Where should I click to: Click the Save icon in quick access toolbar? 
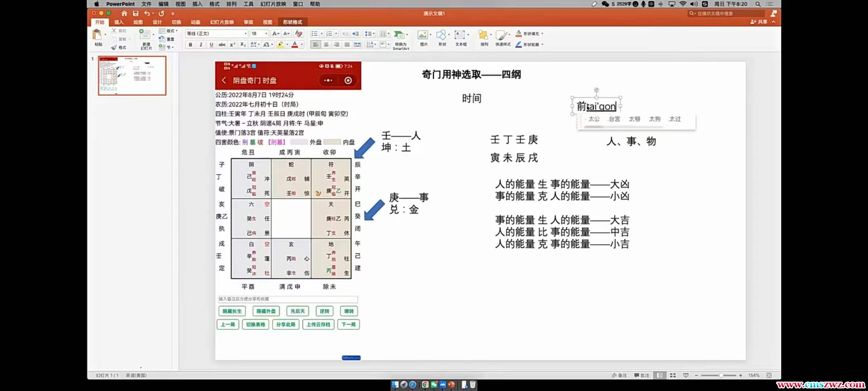[x=136, y=13]
